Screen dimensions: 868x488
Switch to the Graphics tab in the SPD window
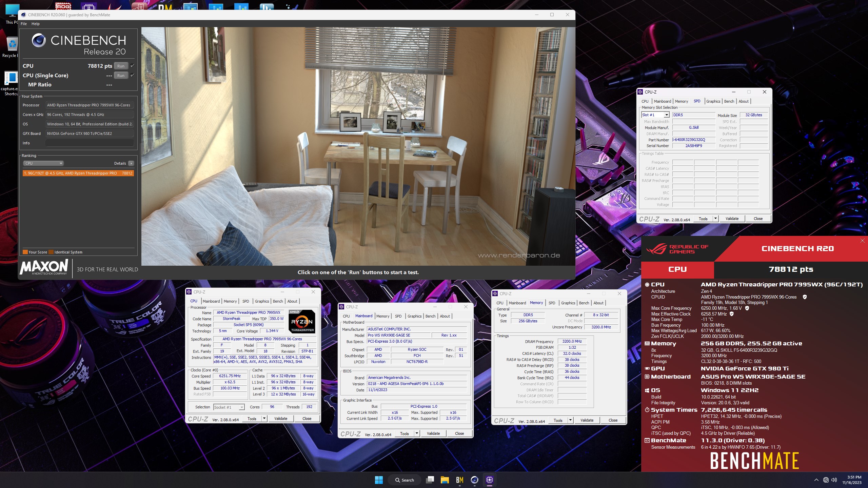pos(713,101)
